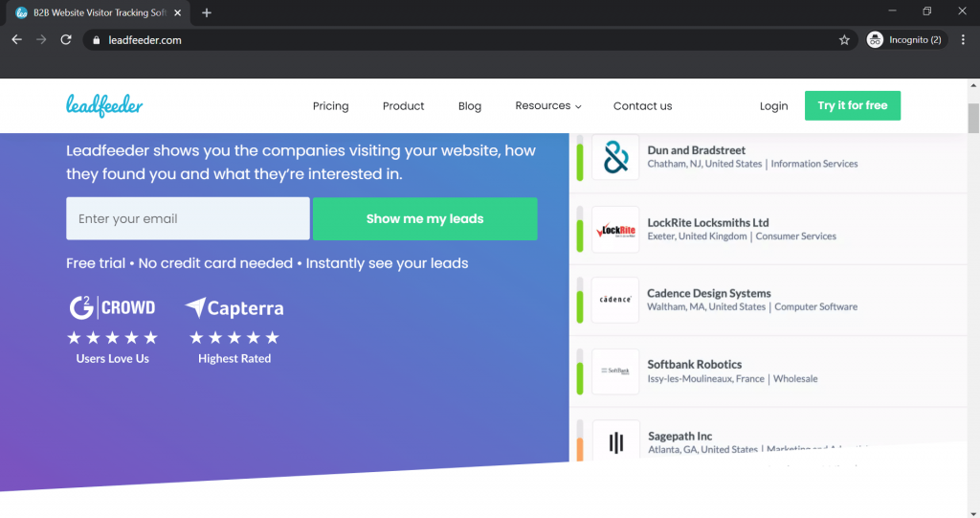View site security lock icon
The image size is (980, 518).
click(x=97, y=40)
